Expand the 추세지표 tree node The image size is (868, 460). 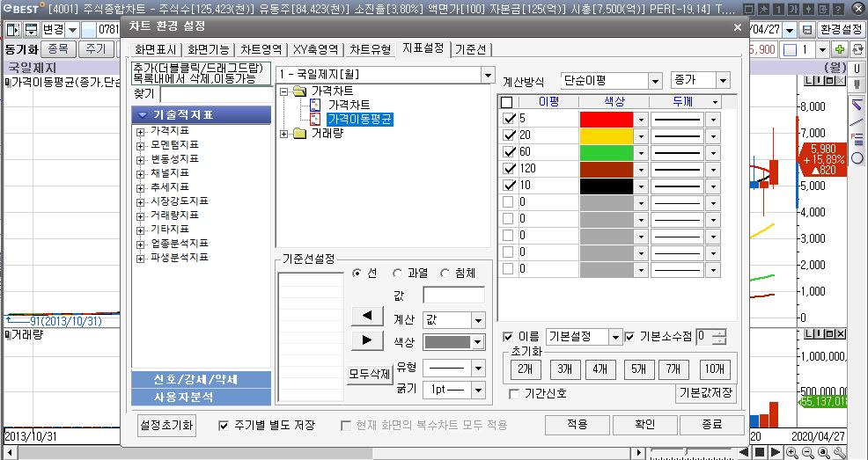[140, 187]
